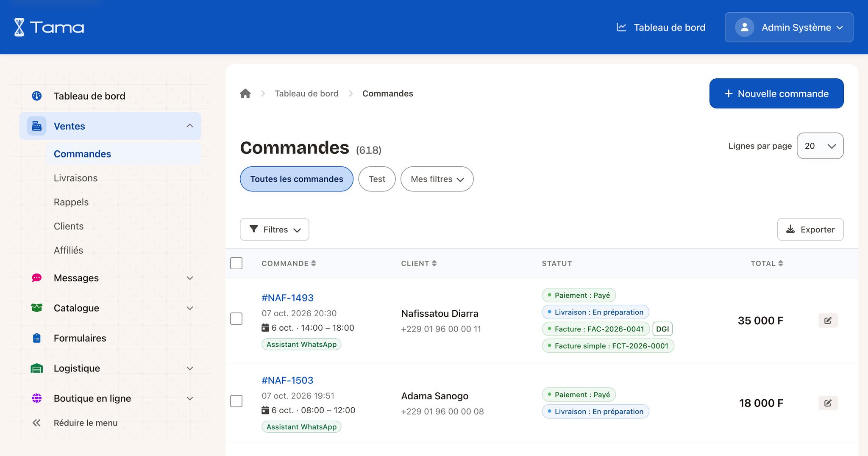Select the Toutes les commandes tab
Image resolution: width=868 pixels, height=456 pixels.
tap(297, 179)
